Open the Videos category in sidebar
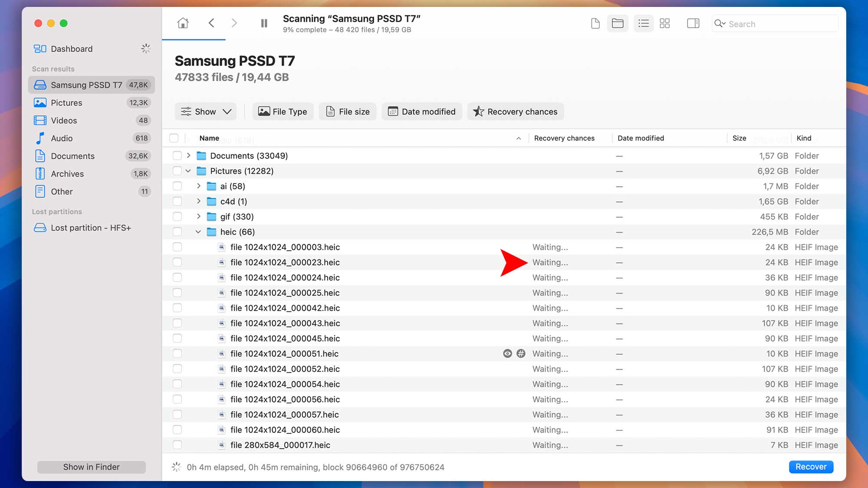This screenshot has height=488, width=868. (91, 121)
